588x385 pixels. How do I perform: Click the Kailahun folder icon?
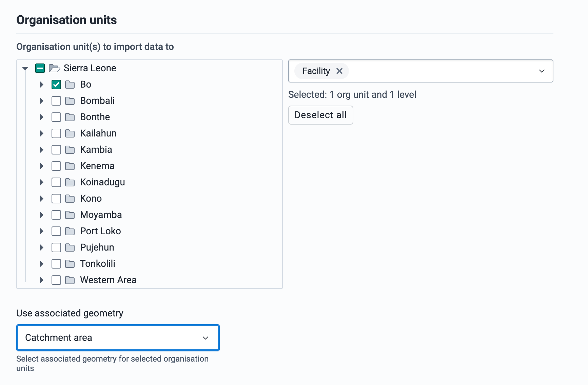tap(70, 133)
